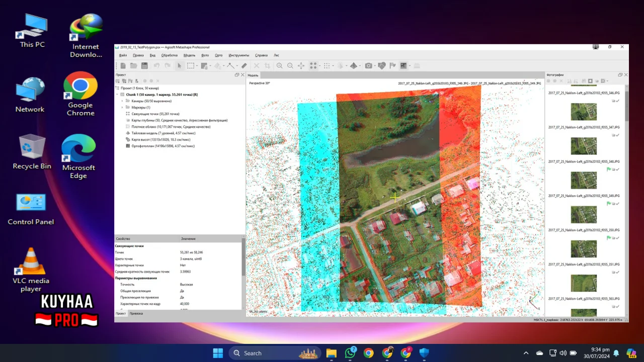Image resolution: width=644 pixels, height=362 pixels.
Task: Select the Rectangle selection tool
Action: pos(191,65)
